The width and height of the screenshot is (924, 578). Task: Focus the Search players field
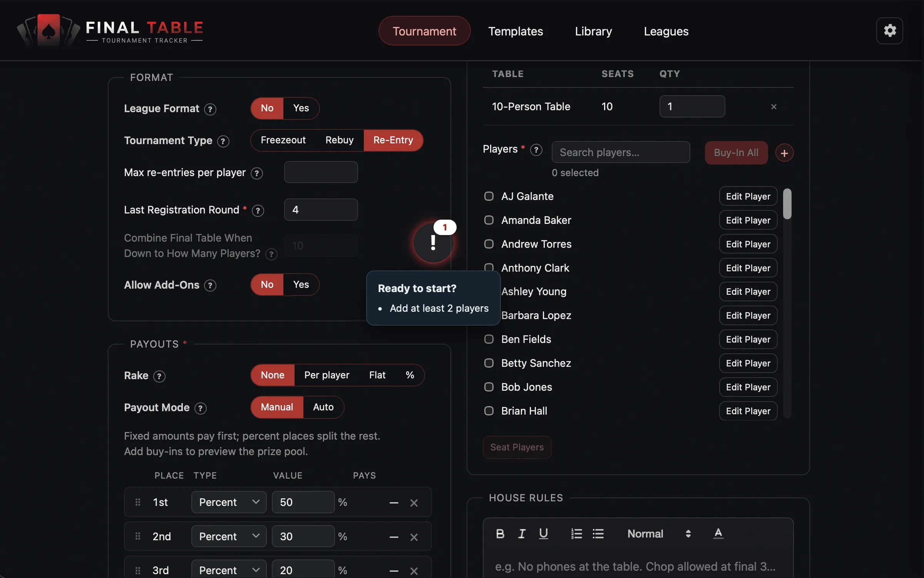621,152
